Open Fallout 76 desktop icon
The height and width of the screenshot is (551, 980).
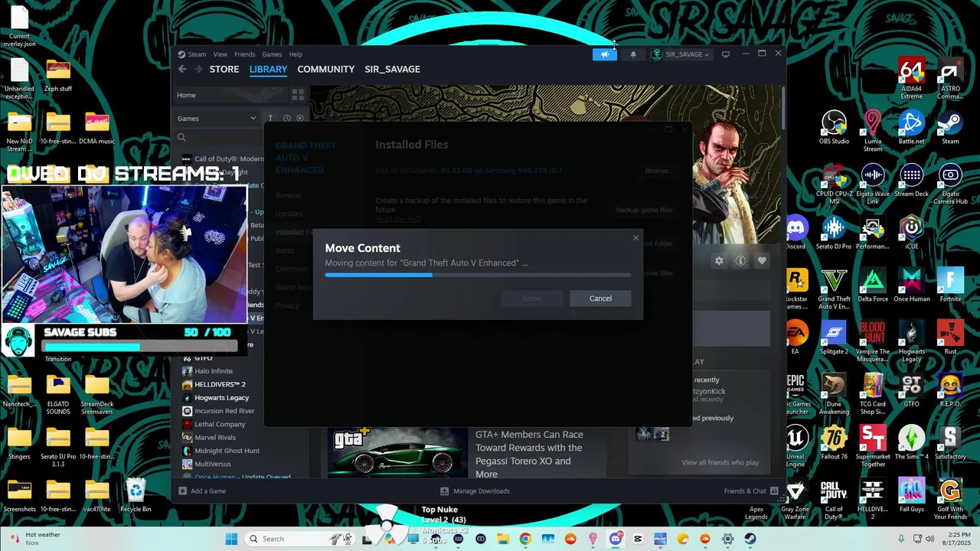coord(834,443)
